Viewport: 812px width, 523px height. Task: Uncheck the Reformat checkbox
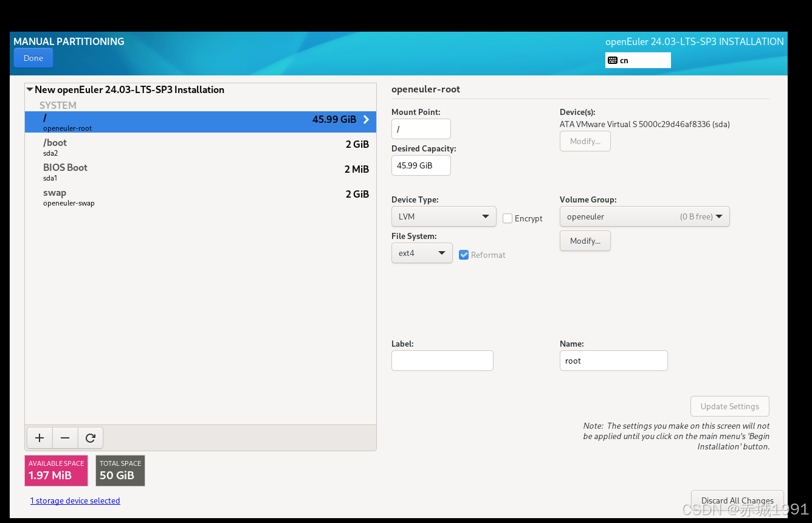pyautogui.click(x=464, y=255)
